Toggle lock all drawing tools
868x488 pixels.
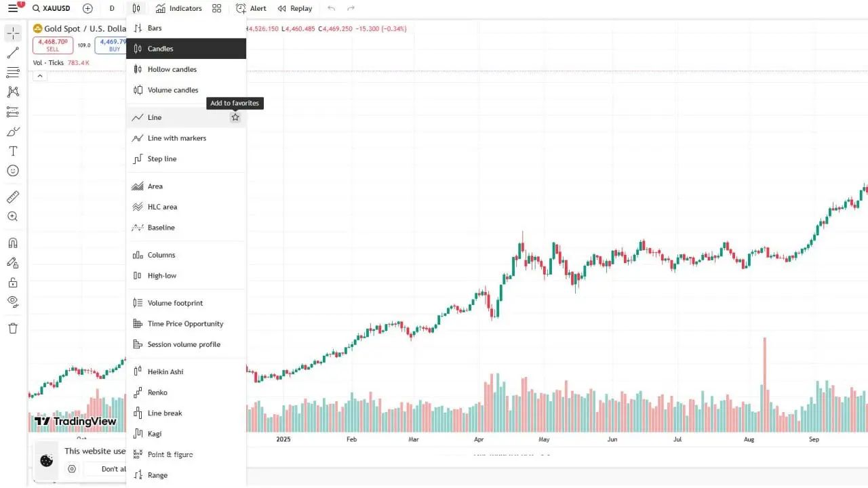(13, 282)
